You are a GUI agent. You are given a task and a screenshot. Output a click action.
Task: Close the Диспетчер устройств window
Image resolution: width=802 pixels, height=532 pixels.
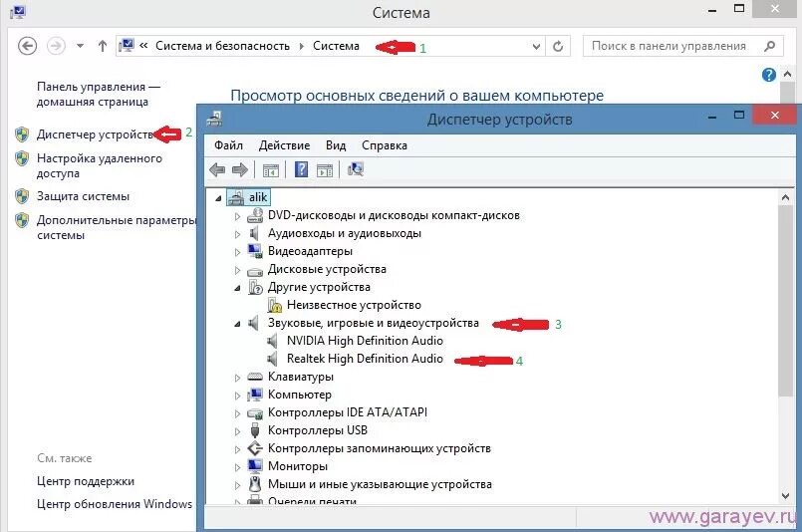click(774, 116)
